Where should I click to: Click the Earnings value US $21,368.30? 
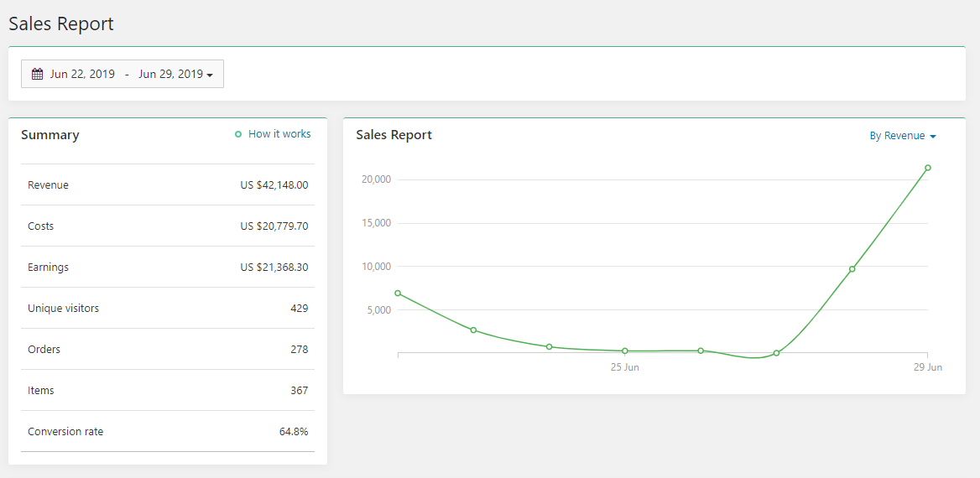(274, 268)
